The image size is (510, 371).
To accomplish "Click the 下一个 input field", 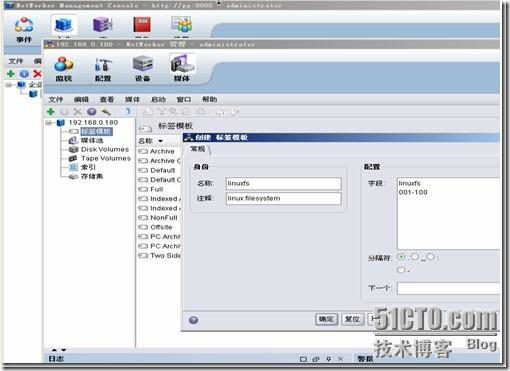I will coord(449,288).
